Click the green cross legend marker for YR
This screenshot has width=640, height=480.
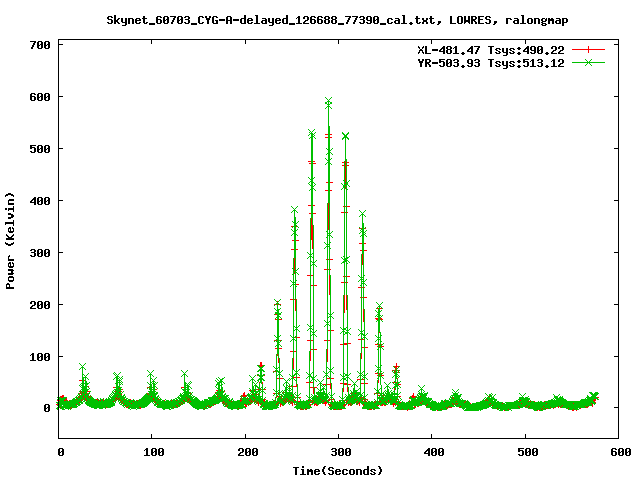pos(588,62)
